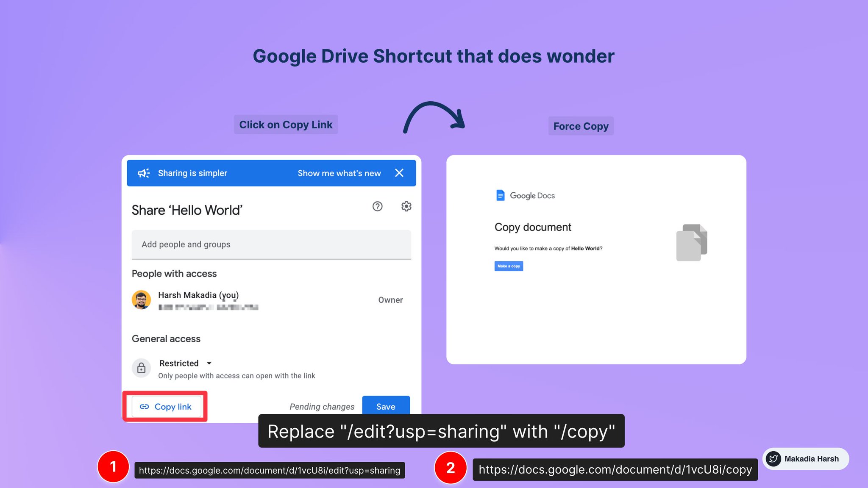Screen dimensions: 868x488
Task: Click the megaphone icon in sharing banner
Action: pos(144,173)
